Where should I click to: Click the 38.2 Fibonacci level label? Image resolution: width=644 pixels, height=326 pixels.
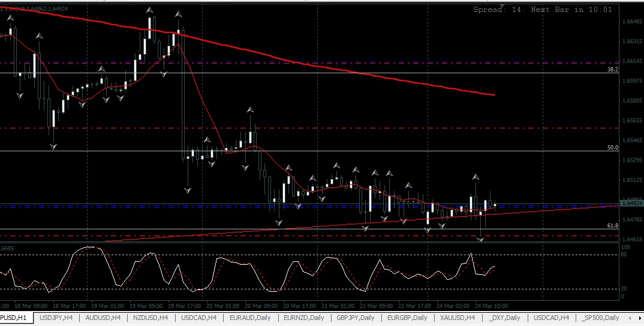pos(612,70)
